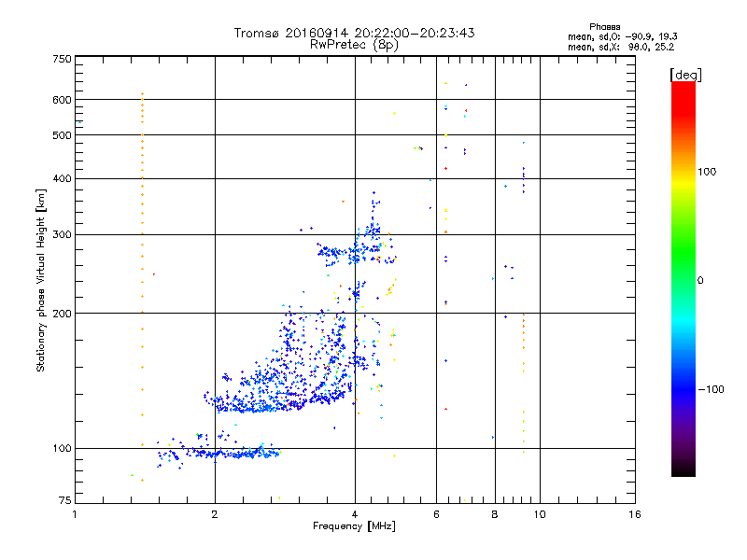
Task: Click the "mean, sd,X: 98.0, 25.2" line
Action: (621, 47)
